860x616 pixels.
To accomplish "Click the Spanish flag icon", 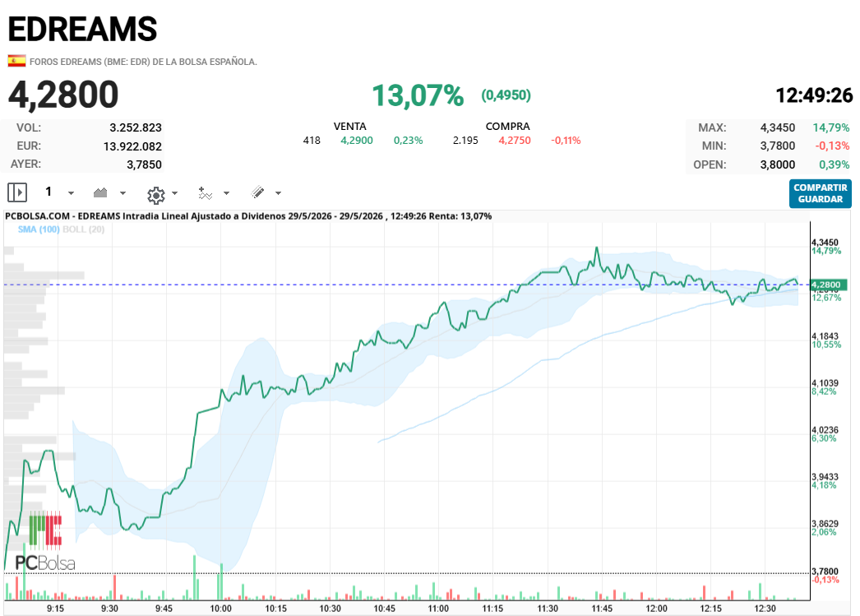I will 16,61.
